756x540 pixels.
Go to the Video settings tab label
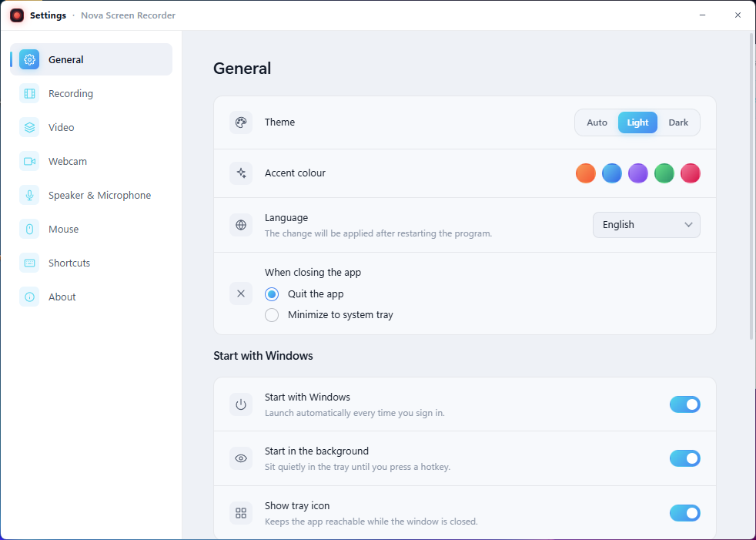pos(62,127)
